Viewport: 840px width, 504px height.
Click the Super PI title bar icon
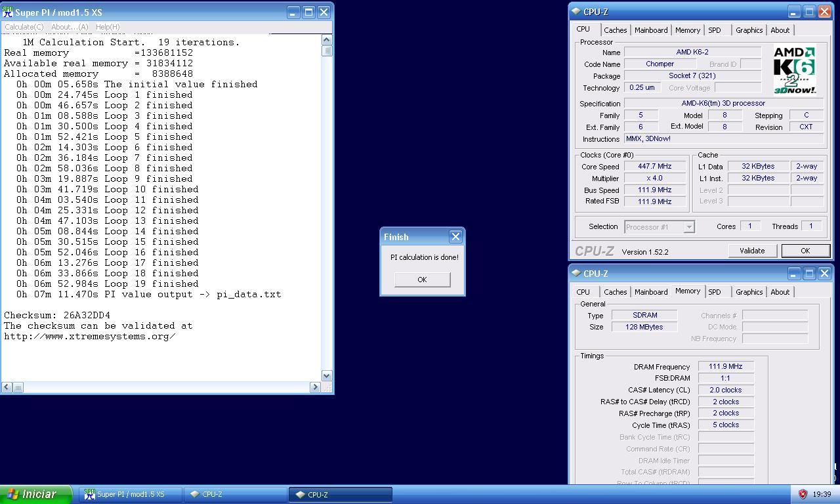(8, 12)
